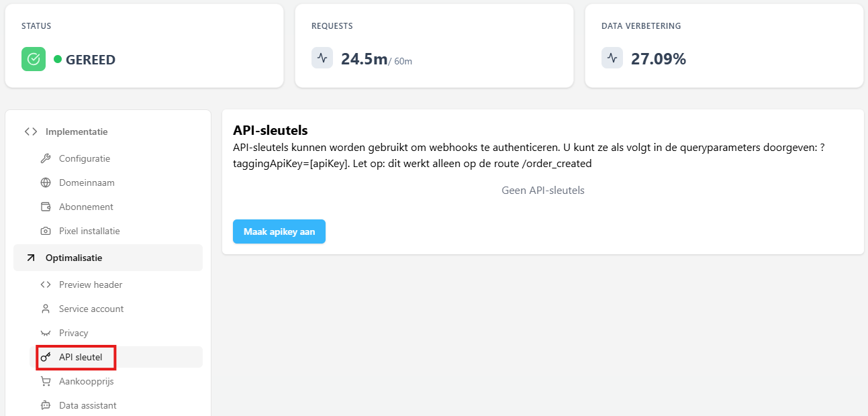
Task: Expand the Optimalisatie section header
Action: pos(74,258)
